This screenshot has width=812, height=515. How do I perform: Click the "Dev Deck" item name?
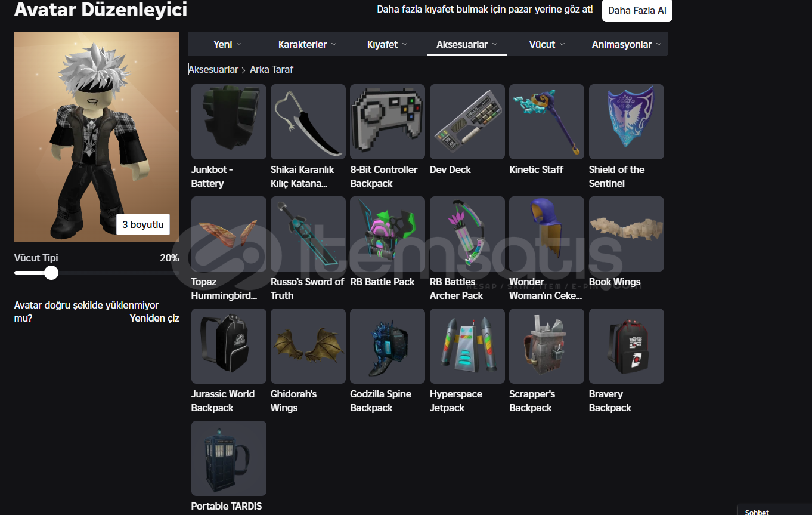[x=450, y=169]
